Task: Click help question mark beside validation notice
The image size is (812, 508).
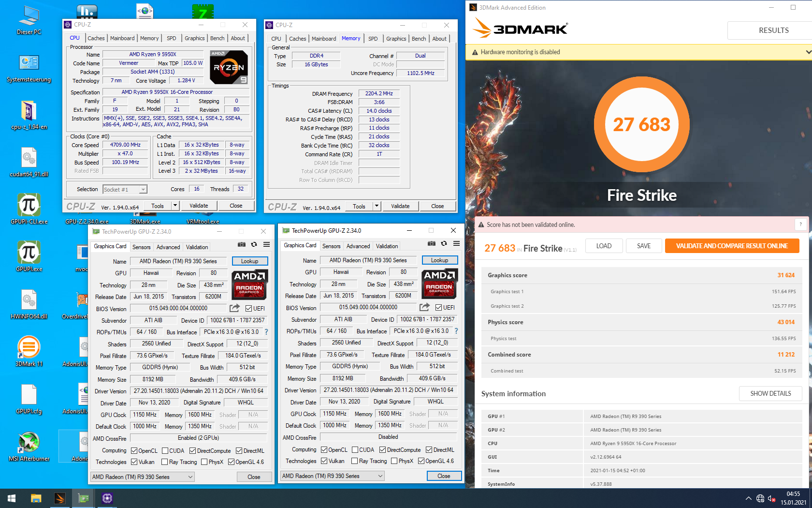Action: pos(801,224)
